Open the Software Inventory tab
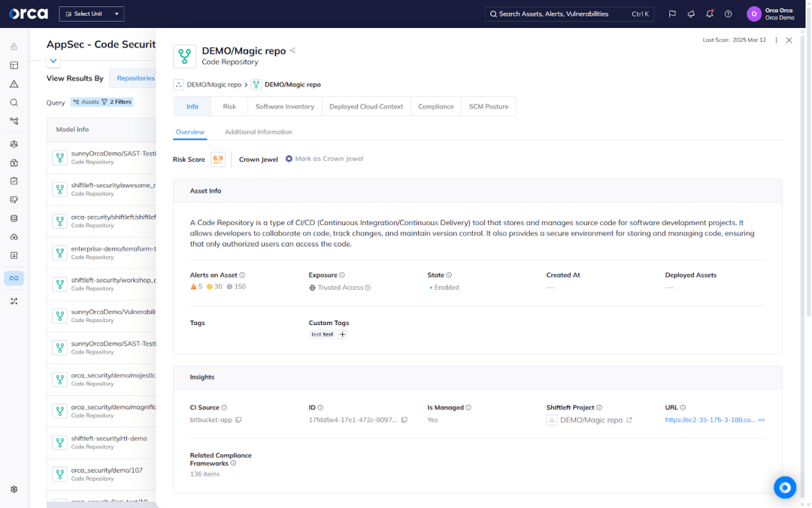This screenshot has height=508, width=812. tap(285, 106)
